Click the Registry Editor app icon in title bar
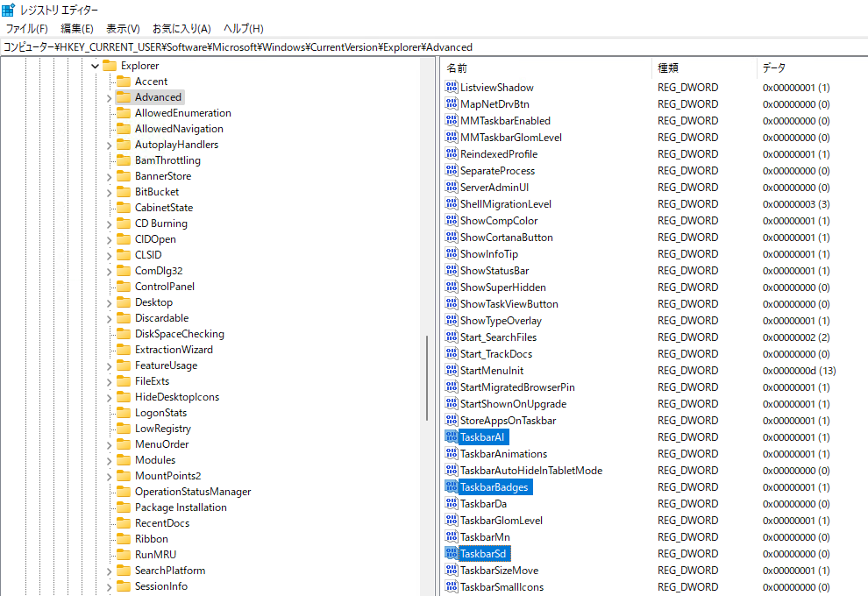This screenshot has height=596, width=868. coord(8,10)
